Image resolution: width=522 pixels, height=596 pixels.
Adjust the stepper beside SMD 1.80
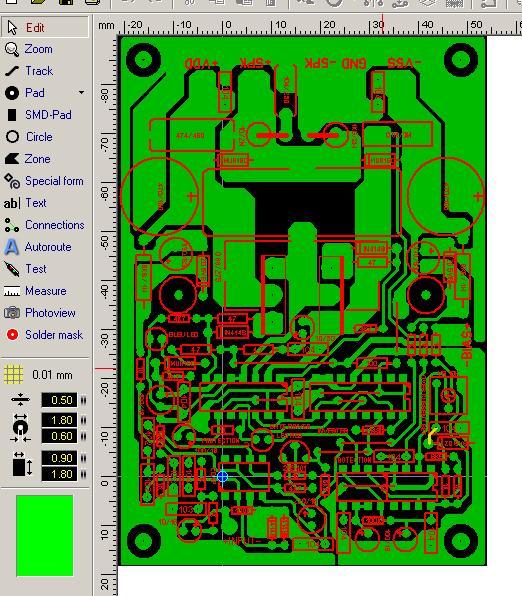coord(83,474)
